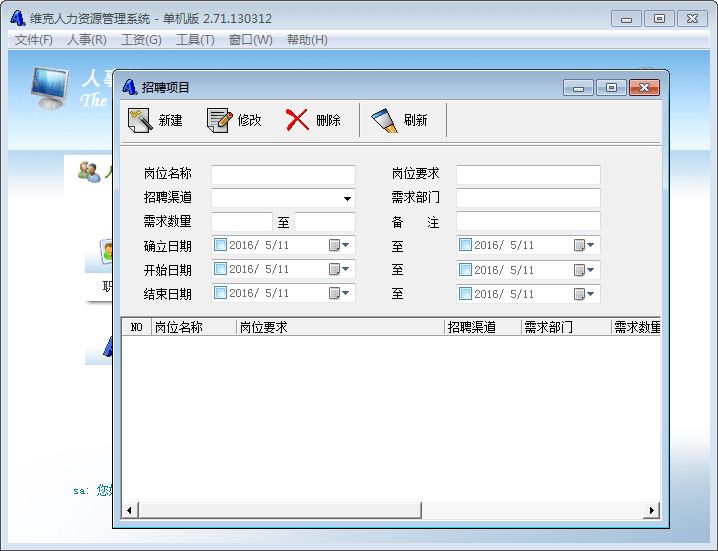This screenshot has width=718, height=551.
Task: Close the 招聘项目 dialog
Action: coord(644,87)
